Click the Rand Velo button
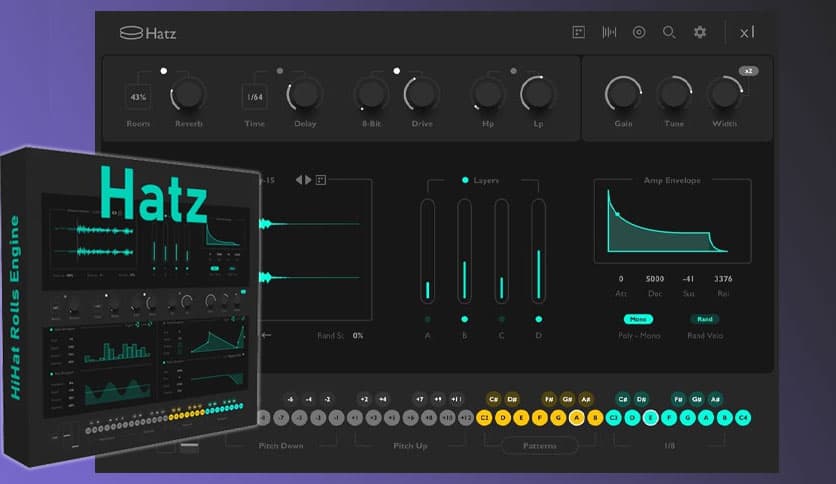 pyautogui.click(x=703, y=319)
